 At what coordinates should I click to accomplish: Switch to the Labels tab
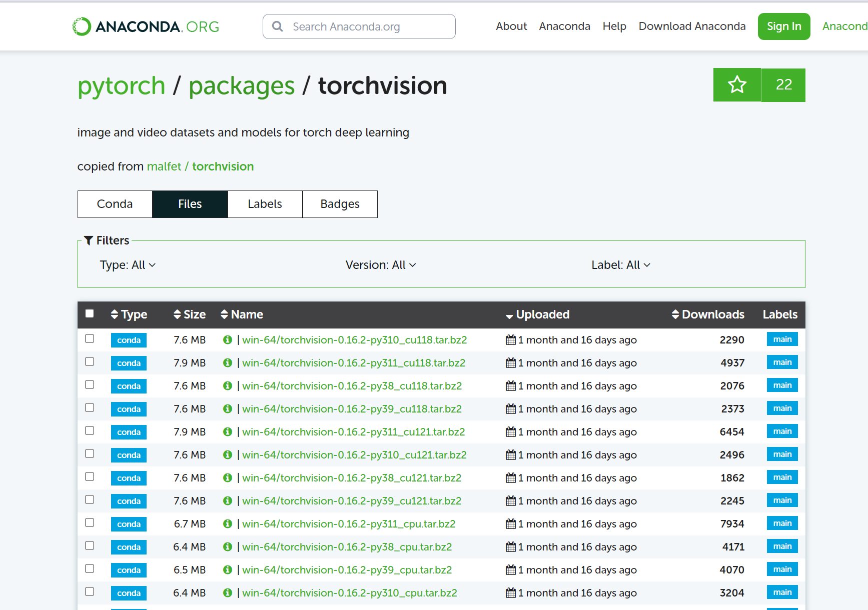click(x=265, y=204)
